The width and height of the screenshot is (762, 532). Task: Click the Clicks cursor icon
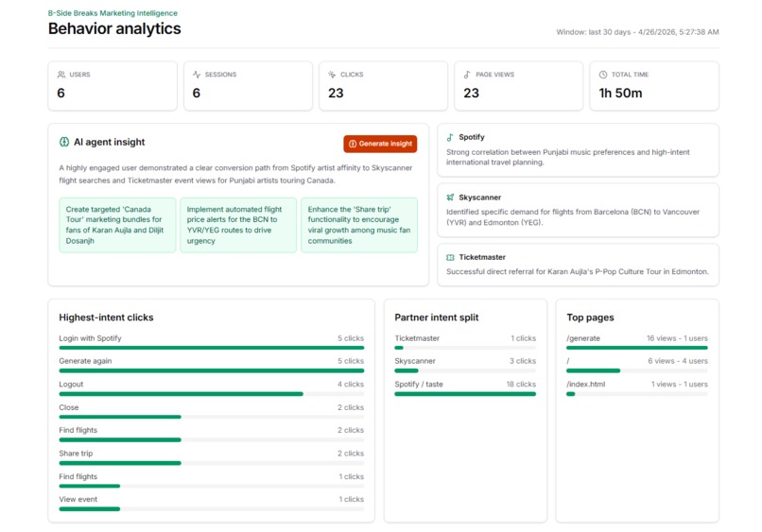332,75
